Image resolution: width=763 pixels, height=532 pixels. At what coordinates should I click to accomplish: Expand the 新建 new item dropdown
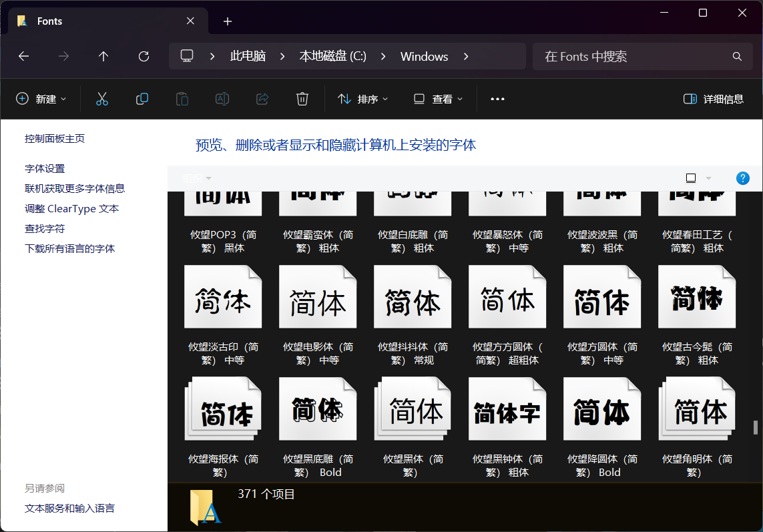pyautogui.click(x=41, y=99)
